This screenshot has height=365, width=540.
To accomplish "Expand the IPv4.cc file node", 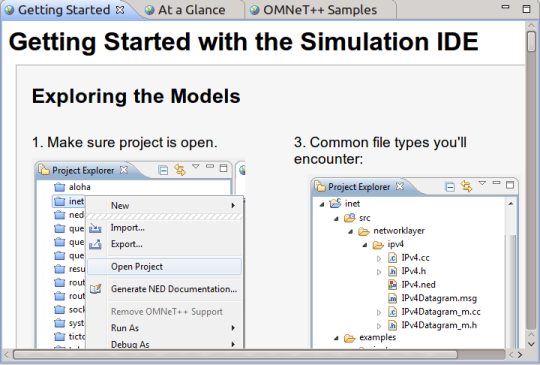I will [379, 258].
